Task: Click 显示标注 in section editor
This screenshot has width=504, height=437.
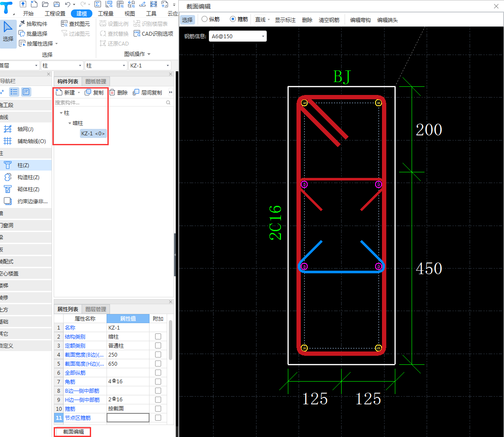Action: tap(285, 20)
